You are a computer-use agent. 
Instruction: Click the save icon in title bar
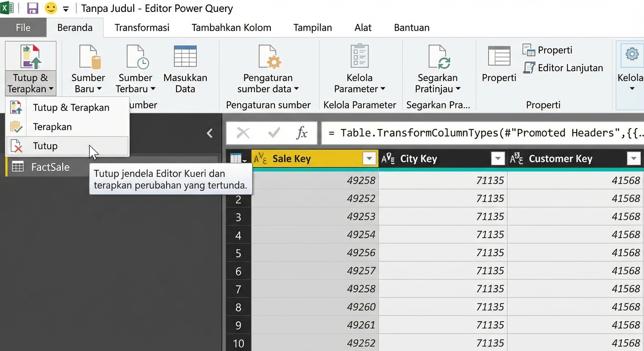tap(32, 8)
